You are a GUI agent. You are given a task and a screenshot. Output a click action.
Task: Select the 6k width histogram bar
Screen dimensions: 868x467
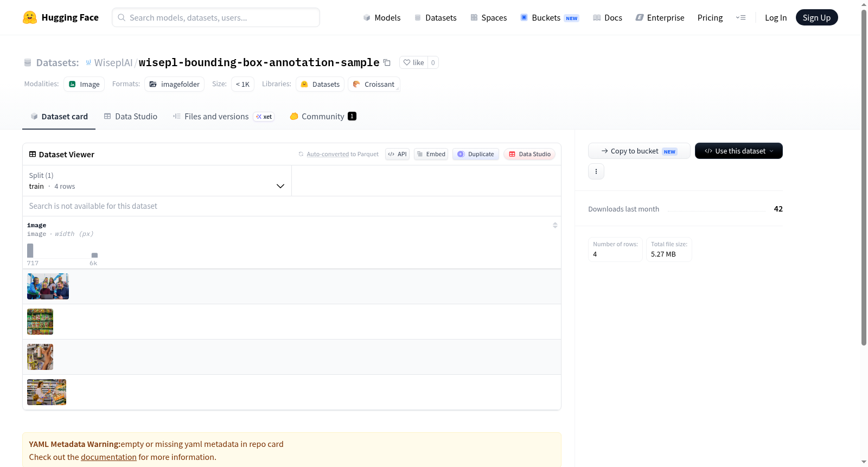pyautogui.click(x=94, y=255)
